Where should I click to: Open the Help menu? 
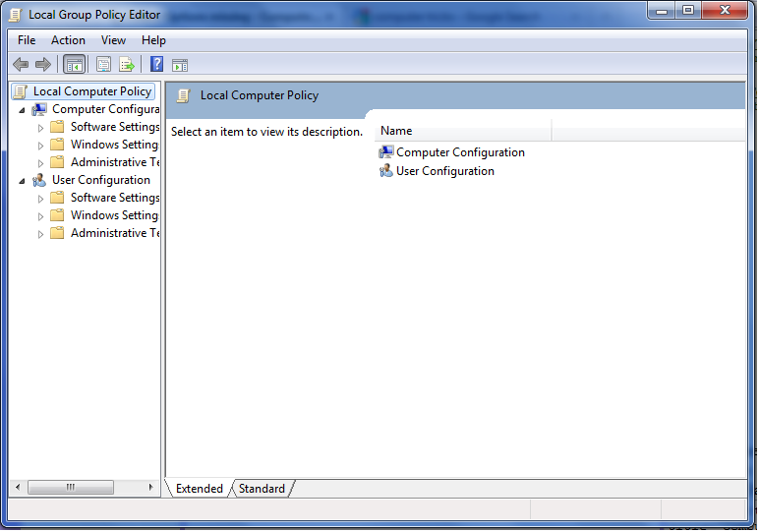(153, 40)
